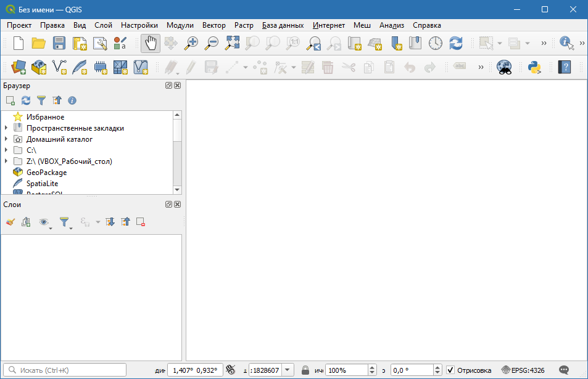Select the Identify Features tool
Screen dimensions: 588x379
[x=566, y=43]
